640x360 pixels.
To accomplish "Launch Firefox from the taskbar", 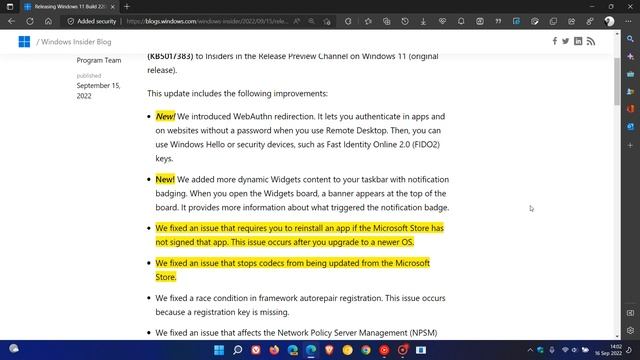I will [274, 350].
